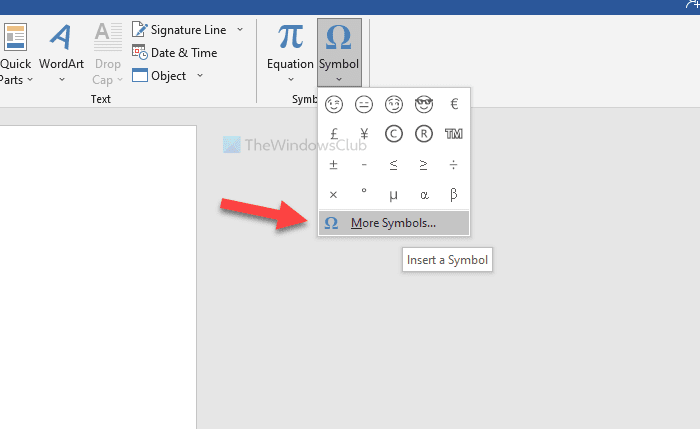This screenshot has height=429, width=700.
Task: Insert the Greek beta symbol
Action: pos(454,195)
